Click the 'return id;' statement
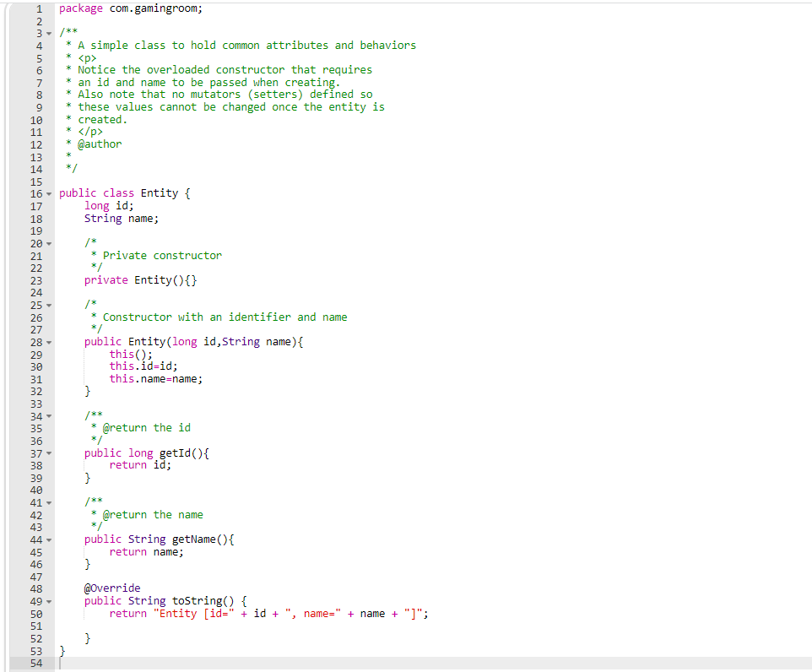Screen dimensions: 812x672 pyautogui.click(x=140, y=465)
